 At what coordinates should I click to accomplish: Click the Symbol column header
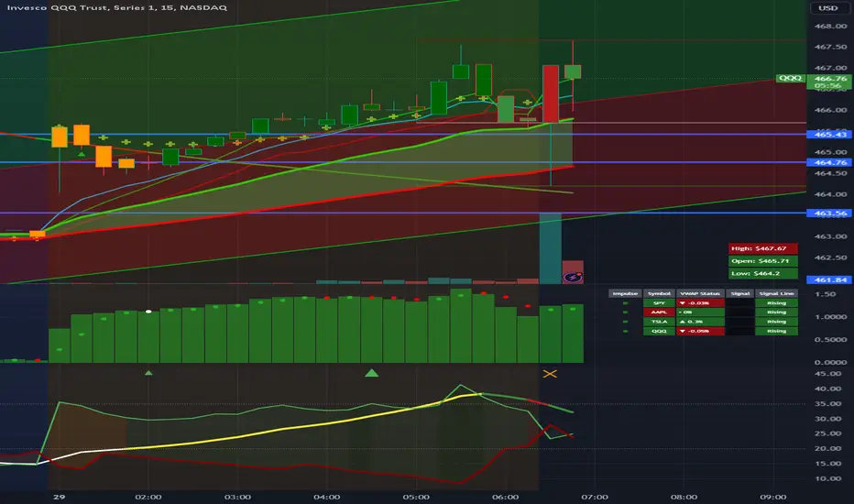(659, 293)
